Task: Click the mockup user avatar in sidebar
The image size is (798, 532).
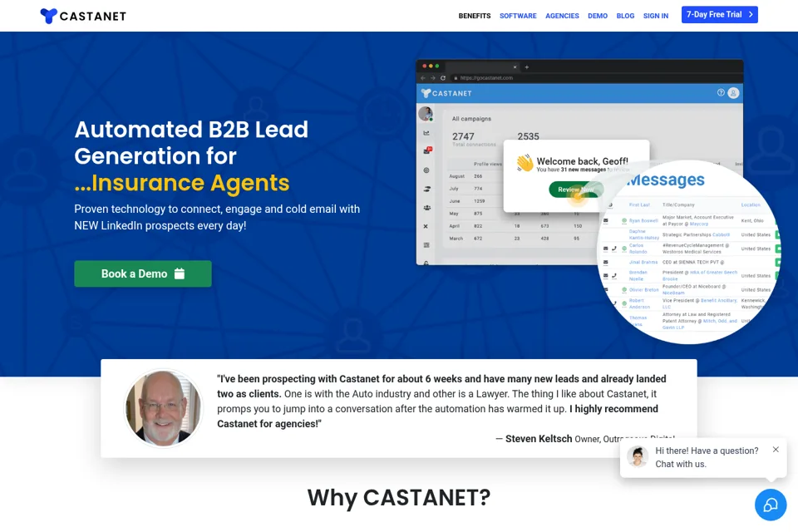Action: pyautogui.click(x=426, y=114)
